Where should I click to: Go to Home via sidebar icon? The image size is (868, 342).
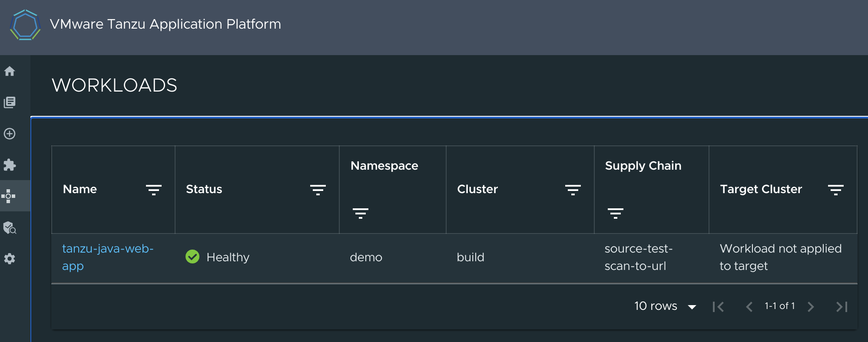coord(10,71)
